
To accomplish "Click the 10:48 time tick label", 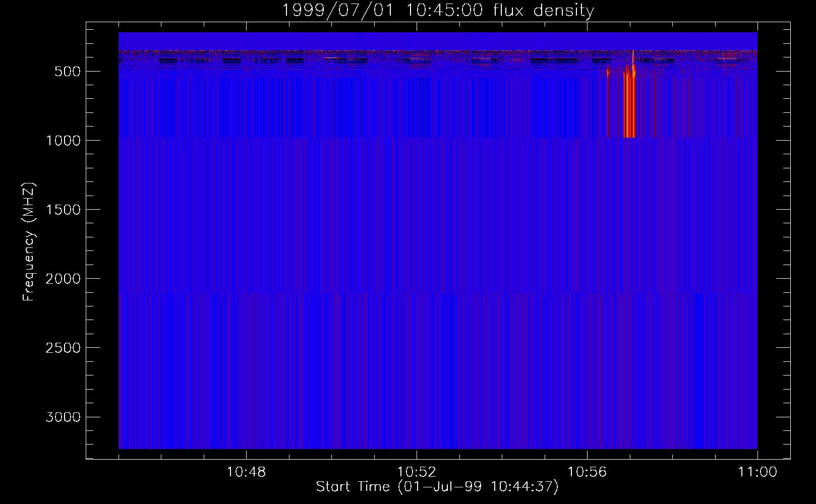I will click(246, 472).
